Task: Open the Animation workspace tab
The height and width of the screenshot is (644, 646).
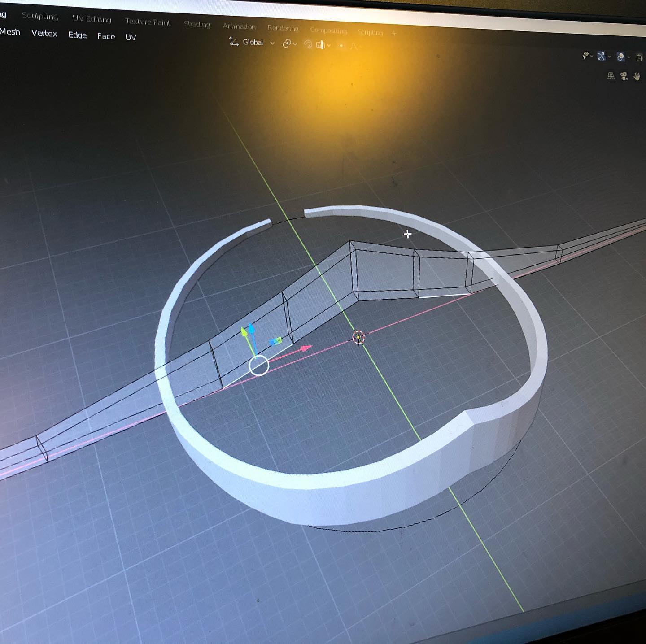Action: [239, 26]
